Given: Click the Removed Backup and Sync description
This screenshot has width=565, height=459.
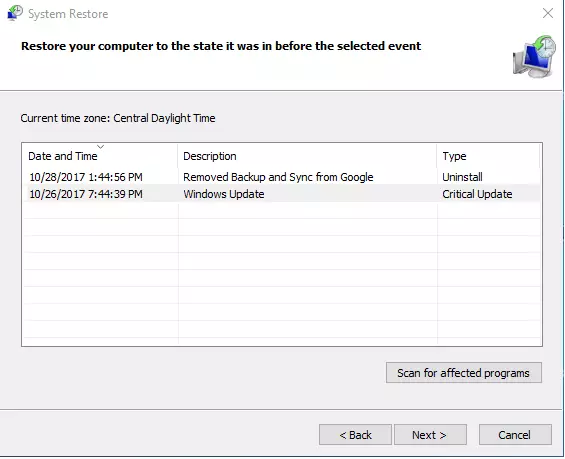Looking at the screenshot, I should 278,177.
